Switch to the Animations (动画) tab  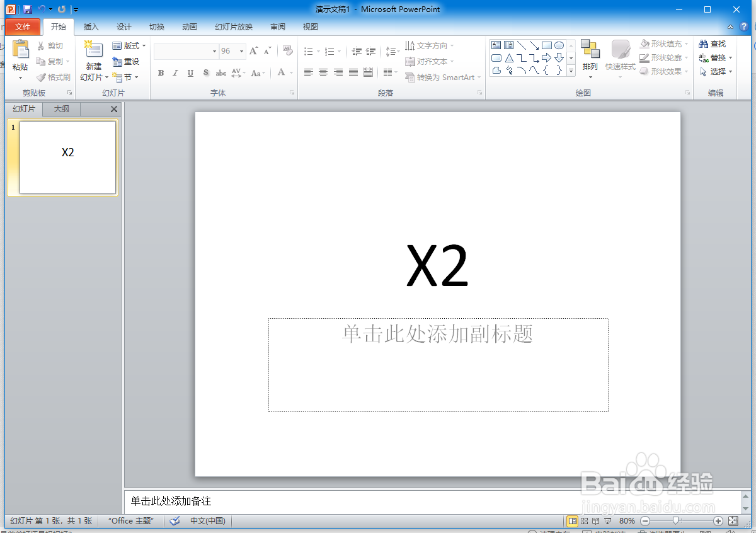(190, 27)
